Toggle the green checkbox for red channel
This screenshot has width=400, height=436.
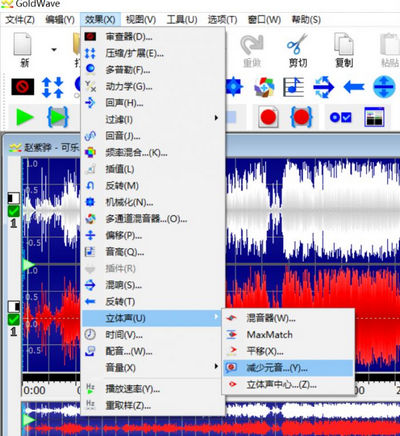[x=14, y=320]
